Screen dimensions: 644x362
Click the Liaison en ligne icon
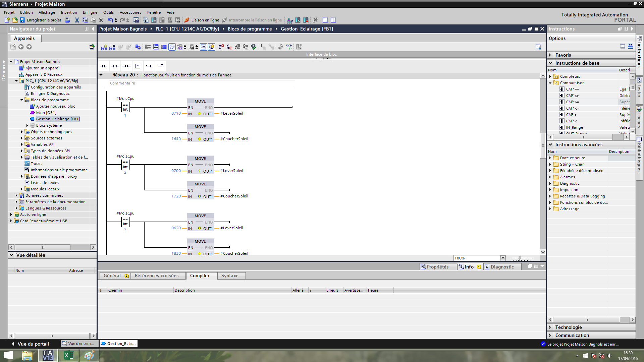(187, 20)
